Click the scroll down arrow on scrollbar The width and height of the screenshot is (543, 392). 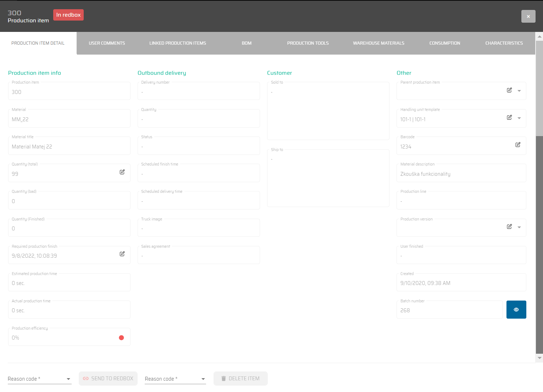click(x=539, y=358)
